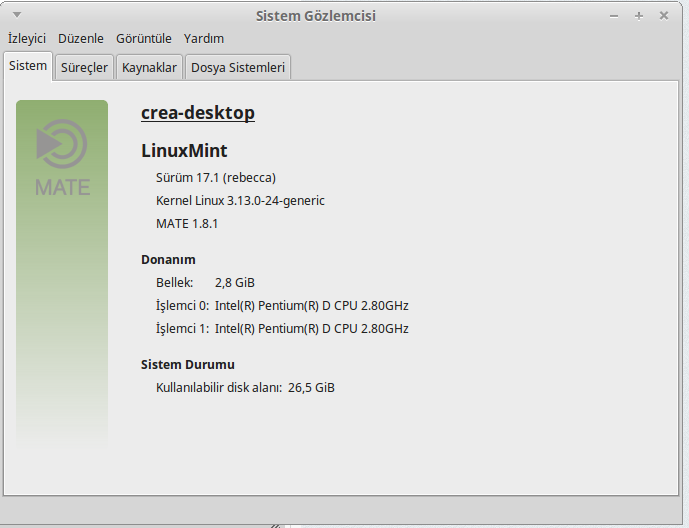The width and height of the screenshot is (689, 528).
Task: Click the İşlemci 0 label
Action: (183, 306)
